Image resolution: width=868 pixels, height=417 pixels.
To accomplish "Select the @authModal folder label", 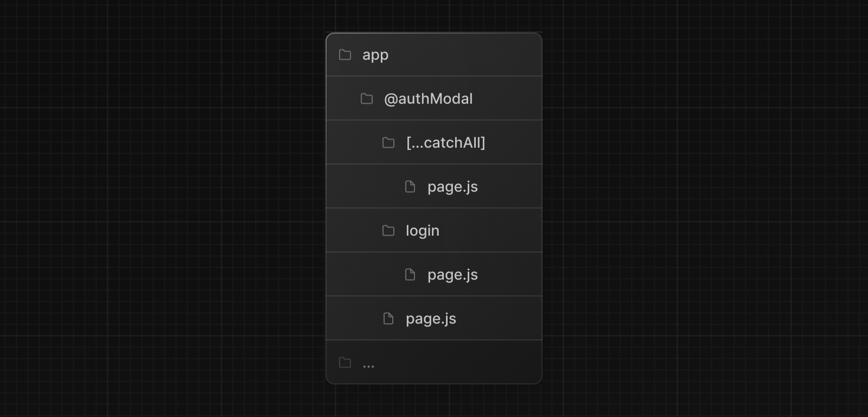I will click(428, 99).
